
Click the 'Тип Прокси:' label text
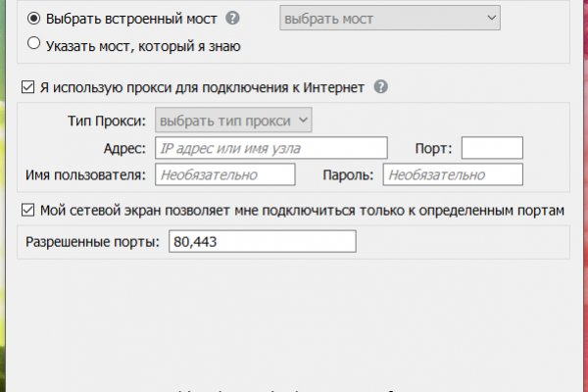coord(103,121)
